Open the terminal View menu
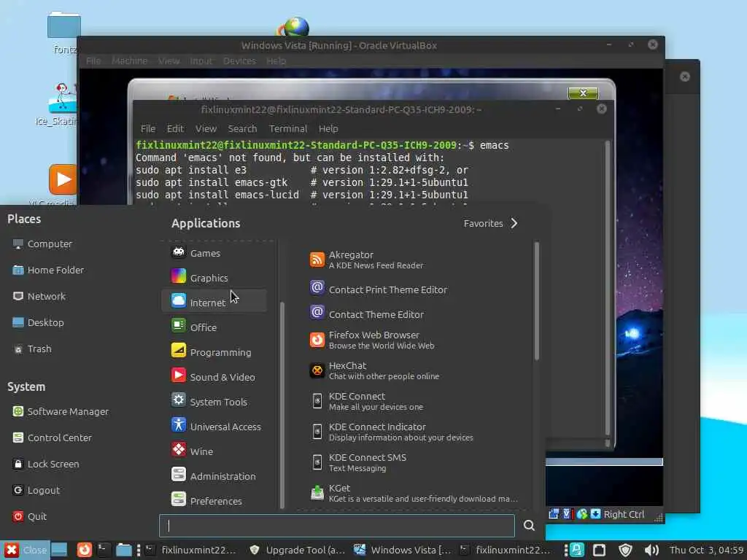 click(x=206, y=128)
